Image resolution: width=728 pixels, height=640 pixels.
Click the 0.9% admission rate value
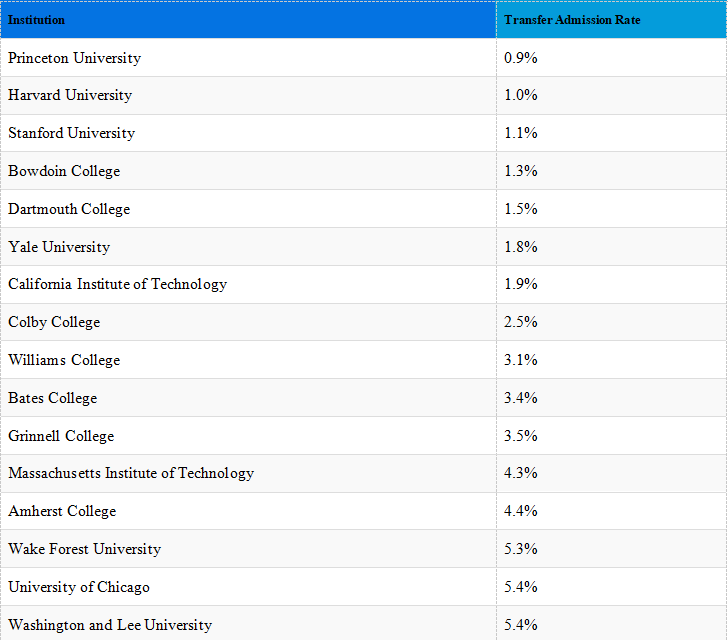[521, 58]
